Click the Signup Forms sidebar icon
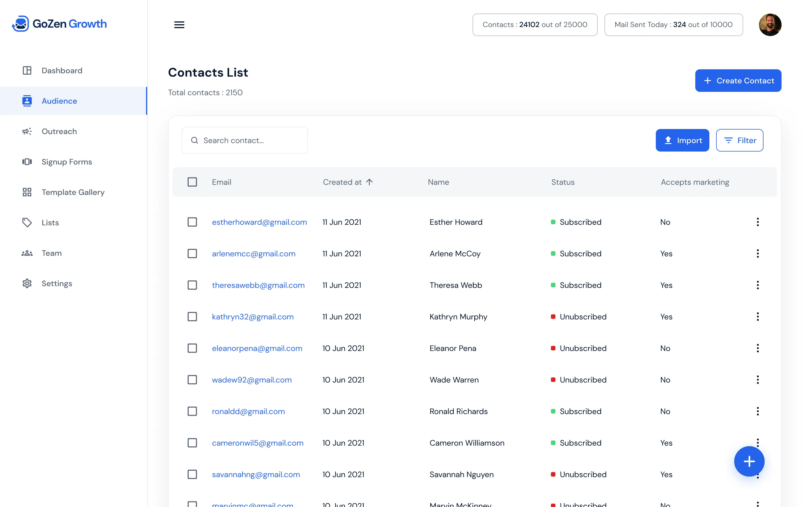The image size is (812, 507). (27, 162)
